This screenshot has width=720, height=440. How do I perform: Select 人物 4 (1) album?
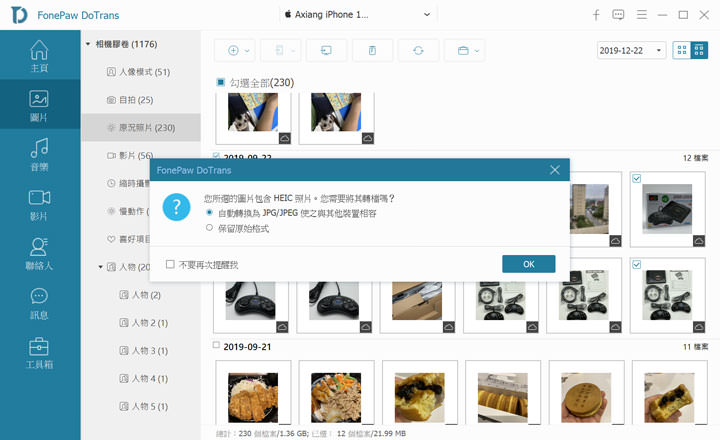(x=144, y=378)
